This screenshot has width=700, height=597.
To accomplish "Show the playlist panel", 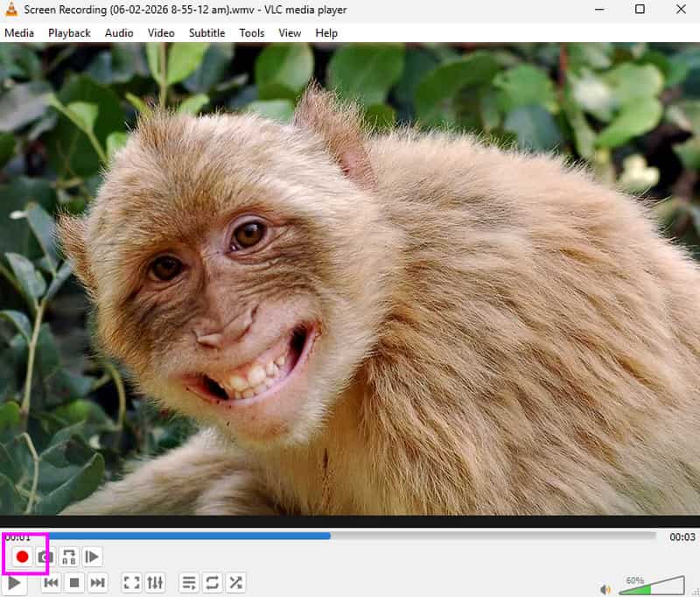I will (189, 583).
